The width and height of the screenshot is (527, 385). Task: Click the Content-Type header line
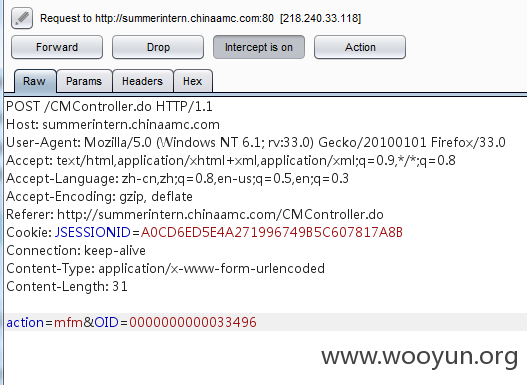point(165,268)
